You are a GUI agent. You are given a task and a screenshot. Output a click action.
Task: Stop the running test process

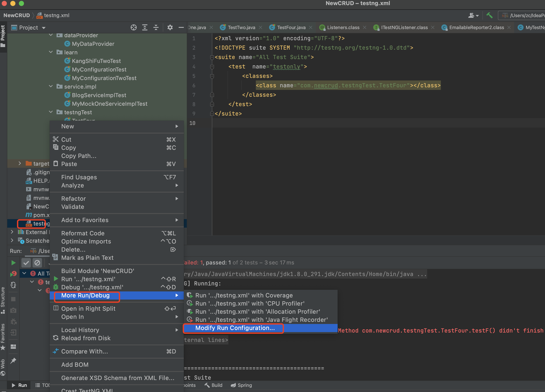point(13,299)
